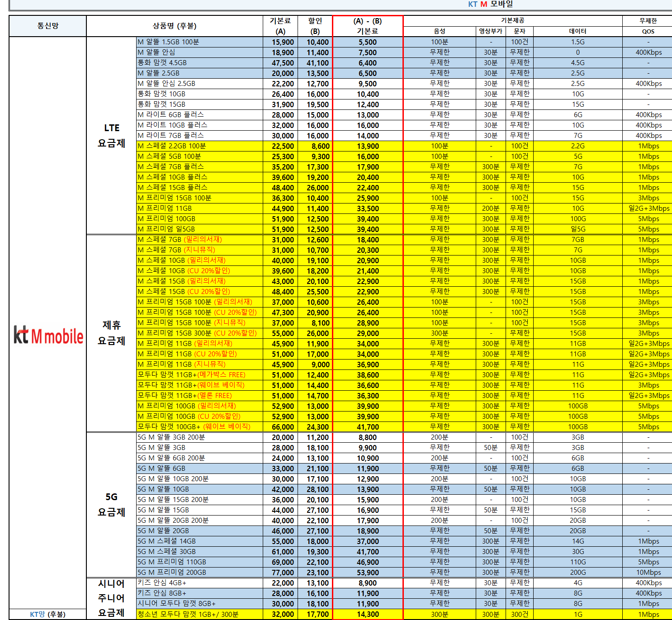Click the '200G' data cell
Viewport: 672px width, 620px height.
point(577,573)
